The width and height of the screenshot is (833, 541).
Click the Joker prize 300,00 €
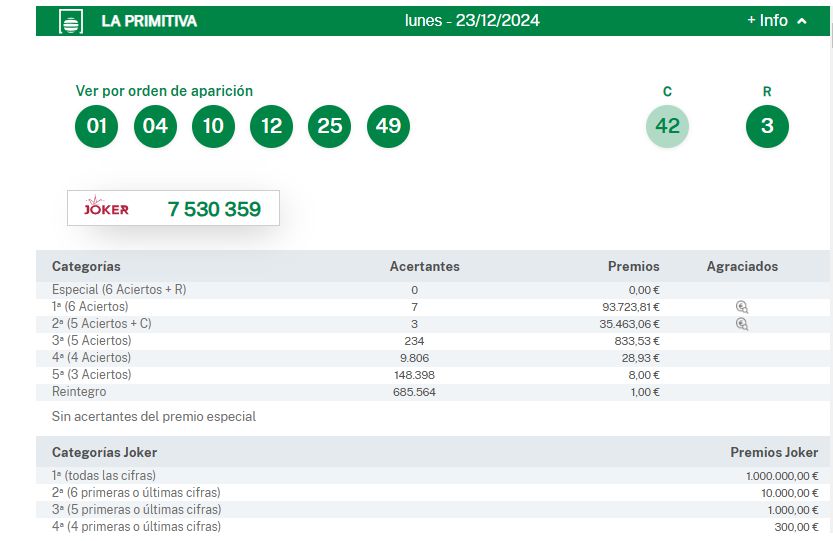coord(796,527)
